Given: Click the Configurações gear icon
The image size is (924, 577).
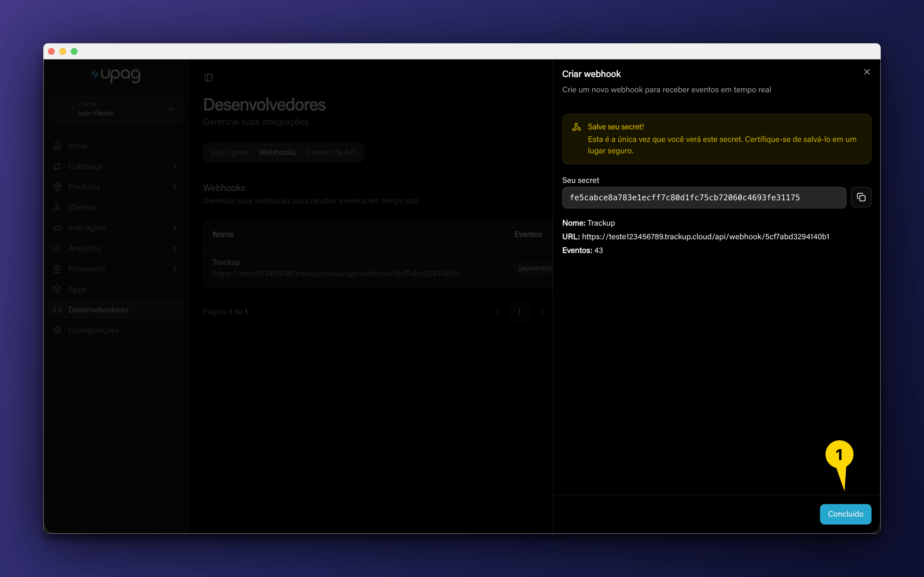Looking at the screenshot, I should (57, 330).
